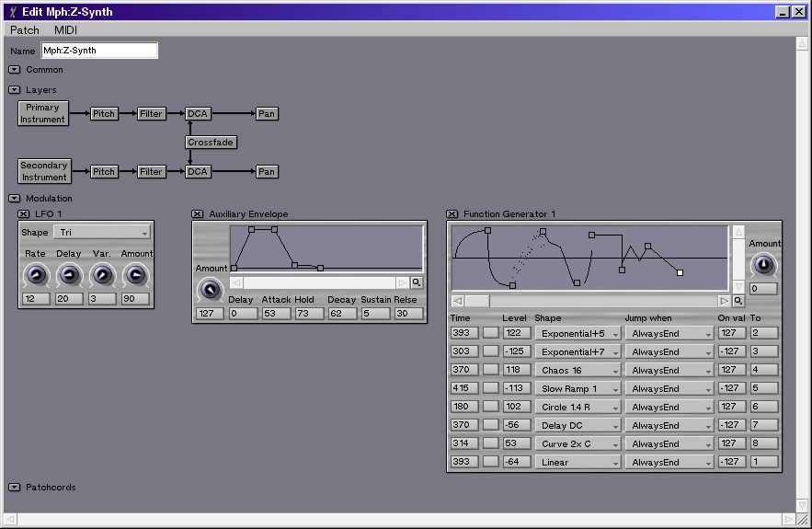The image size is (812, 529).
Task: Click the Function Generator horizontal scrollbar thumb
Action: tap(477, 301)
